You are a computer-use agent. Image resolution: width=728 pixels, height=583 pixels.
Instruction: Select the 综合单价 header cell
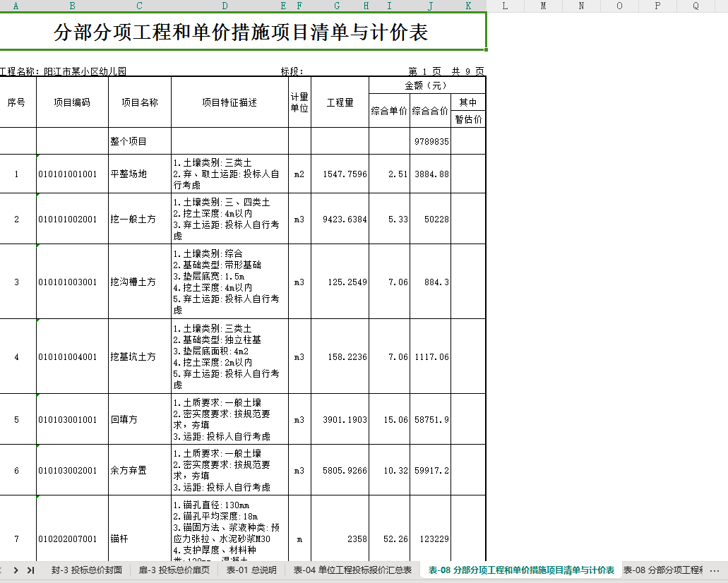coord(390,111)
